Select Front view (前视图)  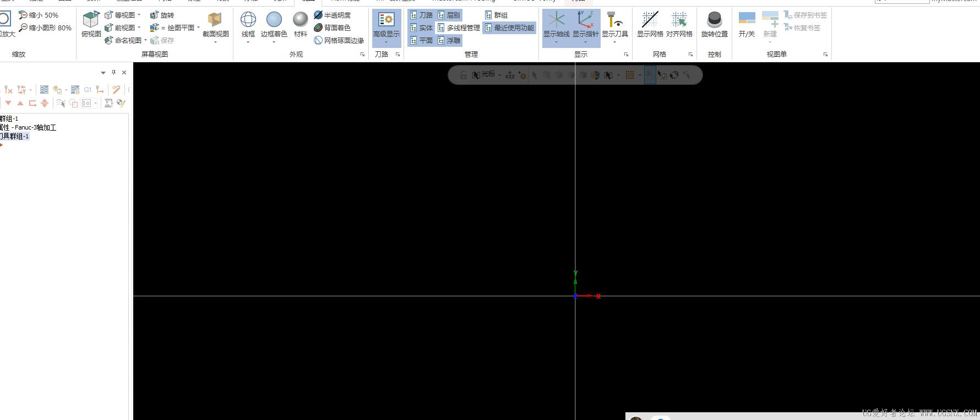pyautogui.click(x=119, y=28)
